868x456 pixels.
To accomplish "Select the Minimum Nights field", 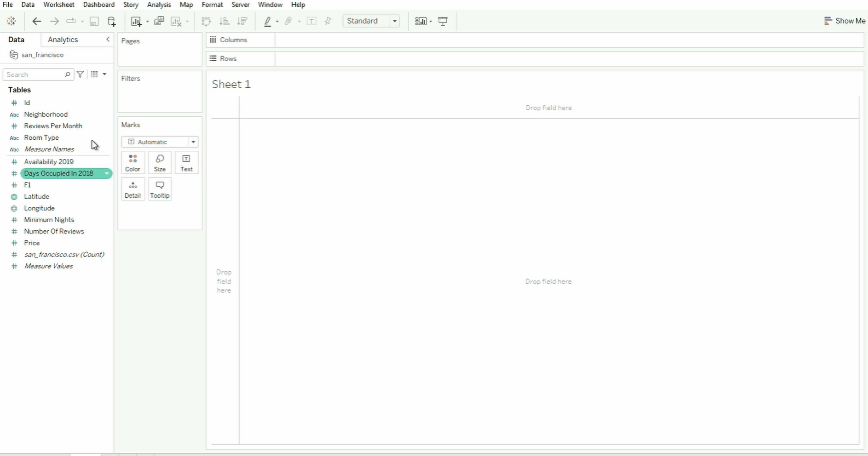I will pos(49,220).
